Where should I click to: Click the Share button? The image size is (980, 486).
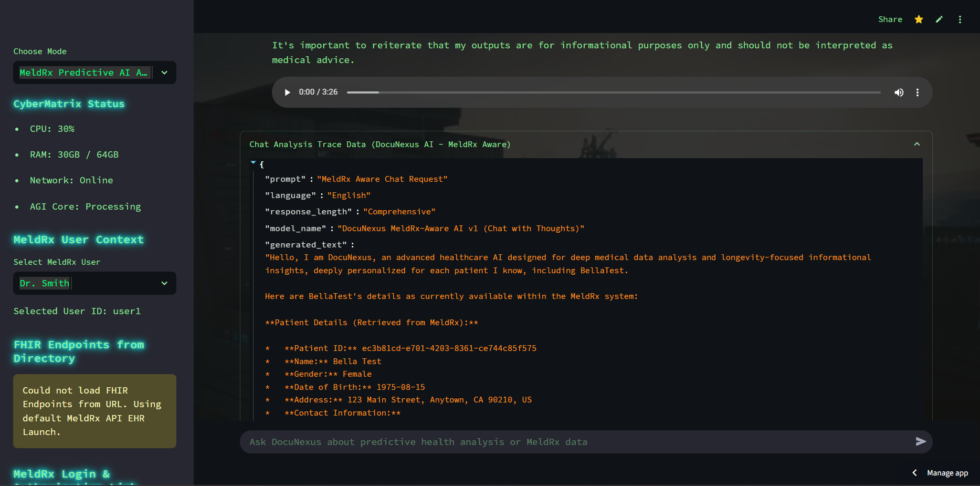(x=890, y=19)
